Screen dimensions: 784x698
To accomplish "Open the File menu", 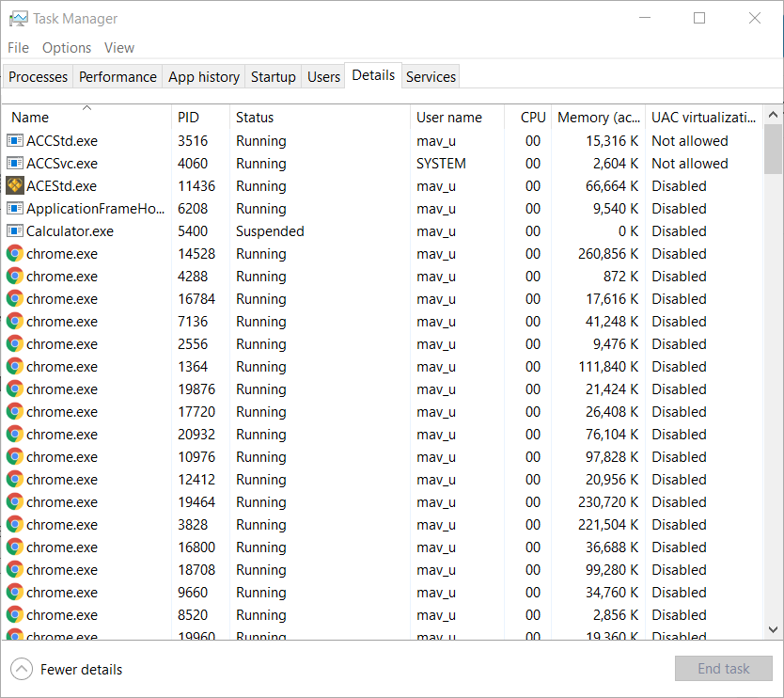I will (x=18, y=48).
